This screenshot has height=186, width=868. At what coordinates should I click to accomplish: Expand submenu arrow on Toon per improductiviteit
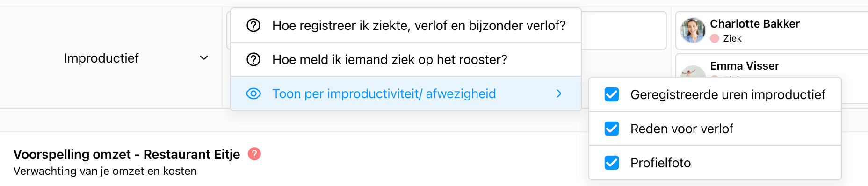tap(559, 93)
